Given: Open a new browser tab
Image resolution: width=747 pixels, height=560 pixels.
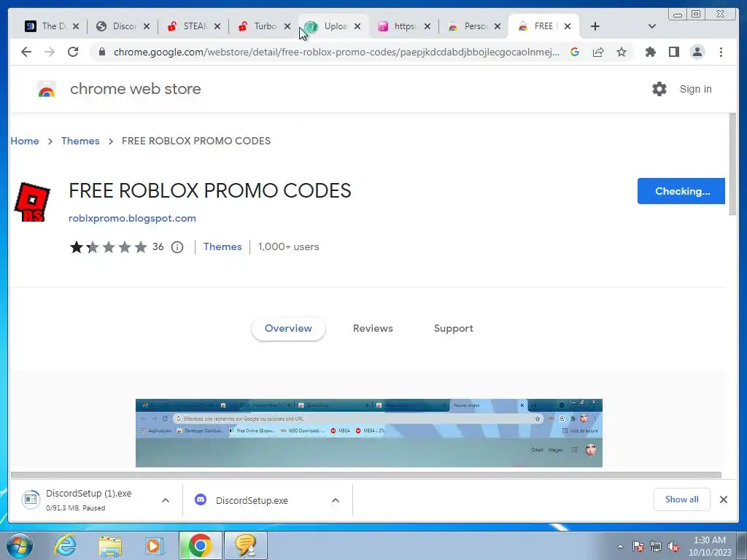Looking at the screenshot, I should point(595,26).
